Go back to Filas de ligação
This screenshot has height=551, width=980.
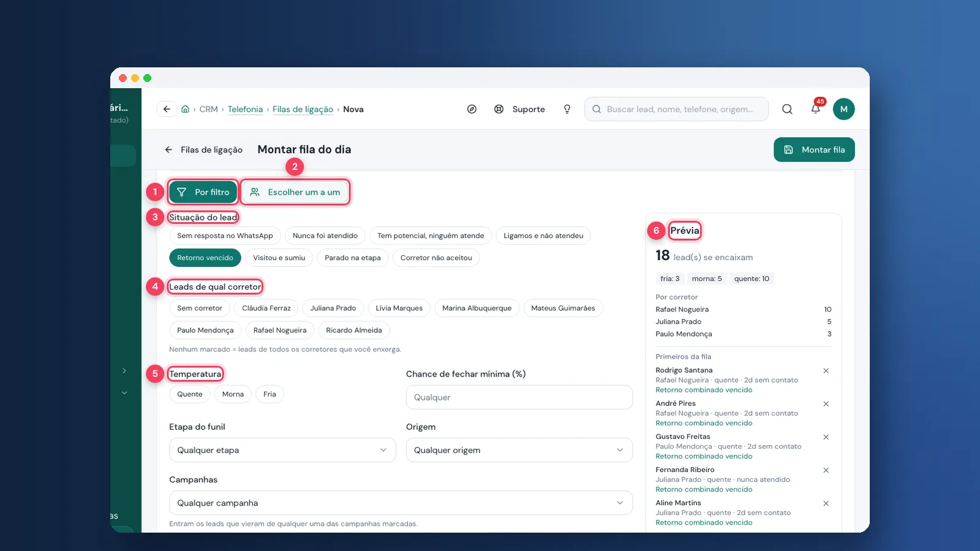203,149
